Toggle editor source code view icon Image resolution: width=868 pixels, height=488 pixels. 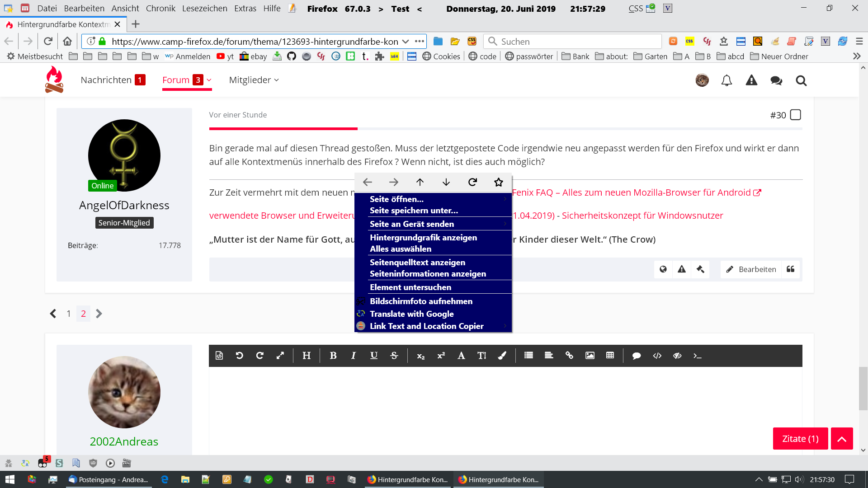tap(219, 356)
